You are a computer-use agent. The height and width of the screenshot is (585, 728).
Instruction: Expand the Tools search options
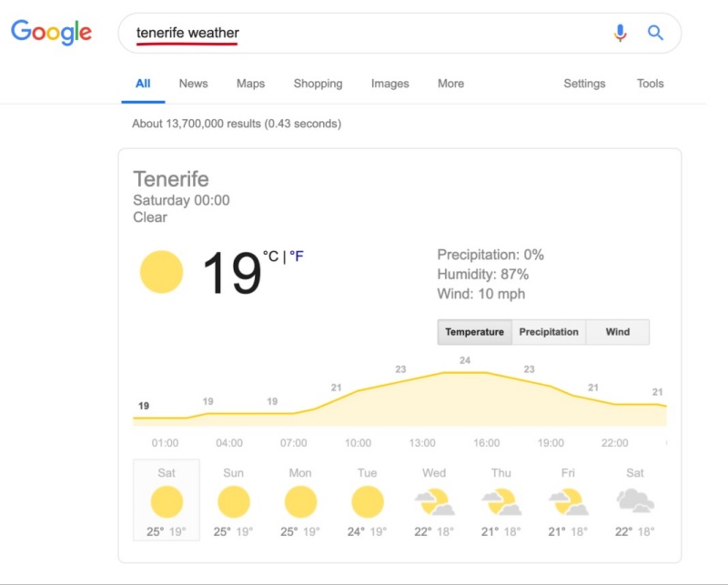(x=650, y=84)
